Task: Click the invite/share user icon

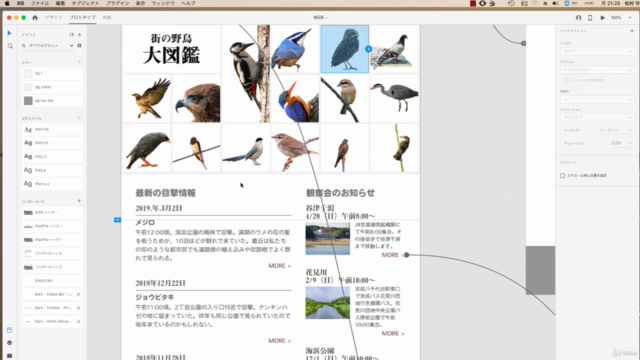Action: point(578,18)
